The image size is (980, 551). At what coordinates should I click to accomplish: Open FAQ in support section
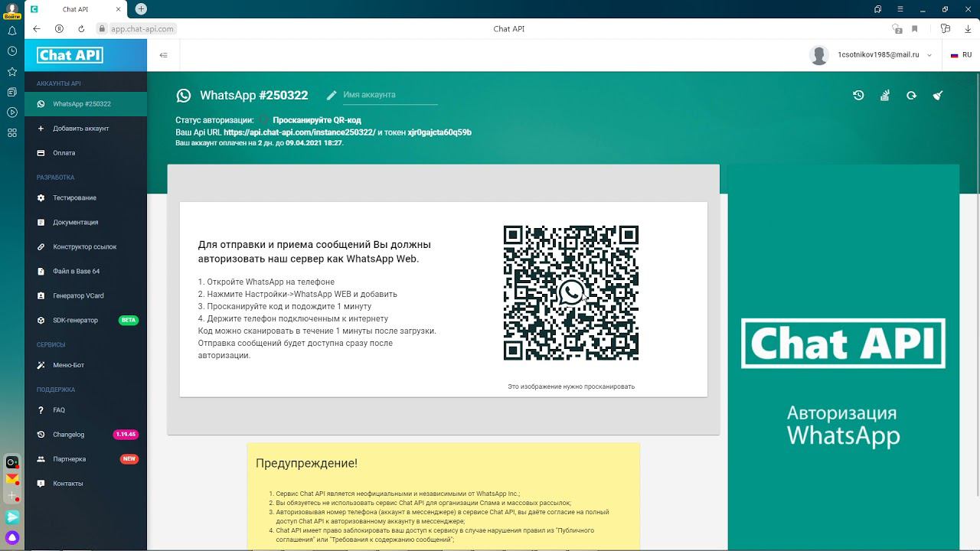click(x=86, y=410)
